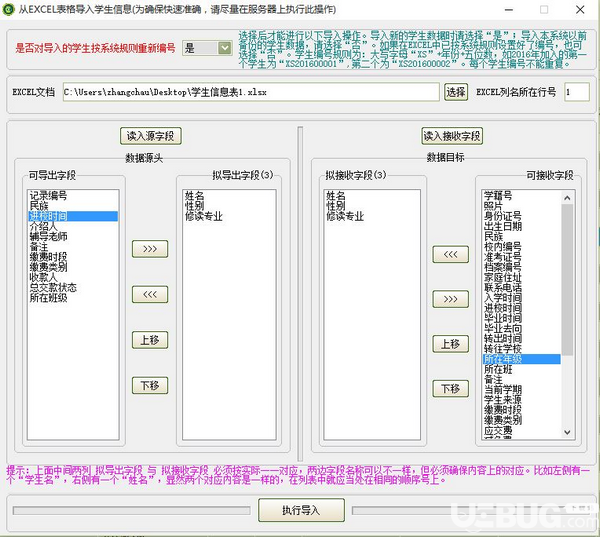Select 民族 in 可接收字段 list
The height and width of the screenshot is (537, 600).
(x=522, y=237)
